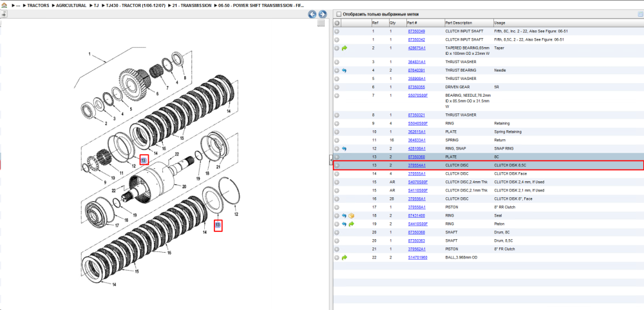Open part number link 428675A1

click(417, 48)
